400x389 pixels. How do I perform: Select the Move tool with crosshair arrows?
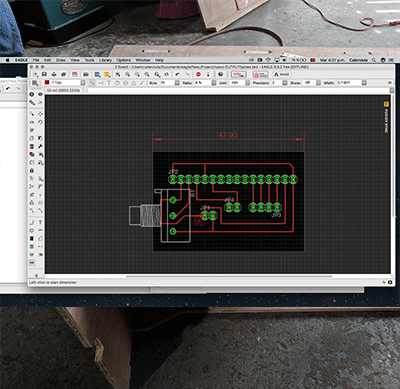point(40,114)
